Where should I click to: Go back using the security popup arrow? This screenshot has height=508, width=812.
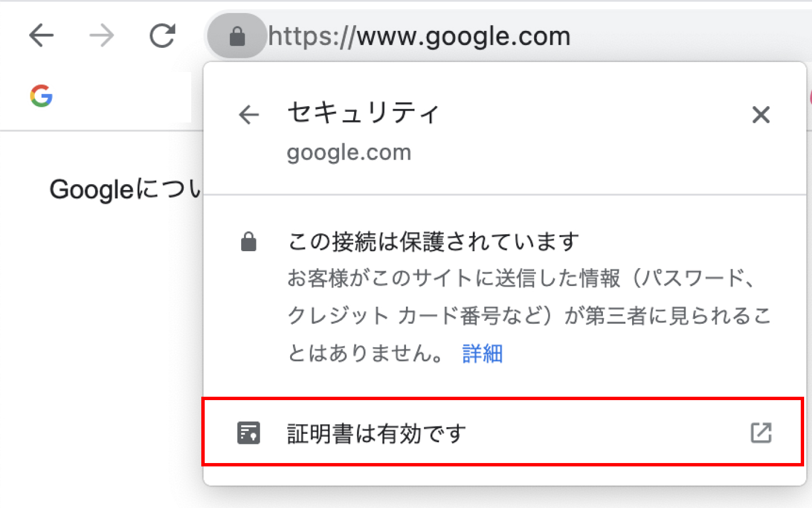click(x=249, y=115)
